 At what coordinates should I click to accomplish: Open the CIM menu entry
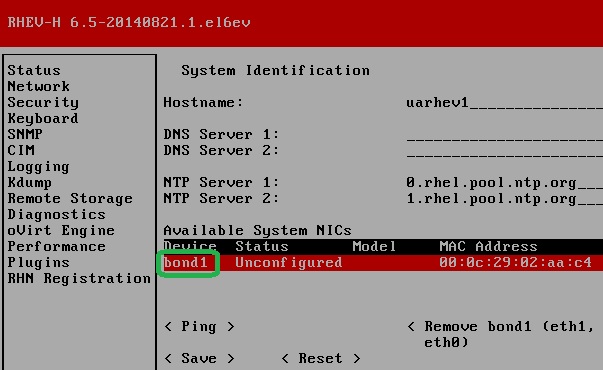click(x=21, y=150)
